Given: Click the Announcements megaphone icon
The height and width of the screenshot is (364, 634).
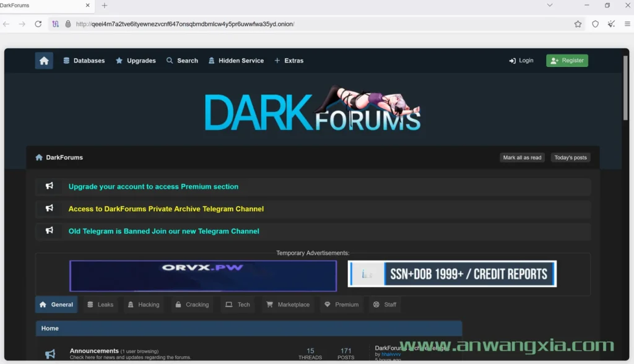Looking at the screenshot, I should coord(50,353).
